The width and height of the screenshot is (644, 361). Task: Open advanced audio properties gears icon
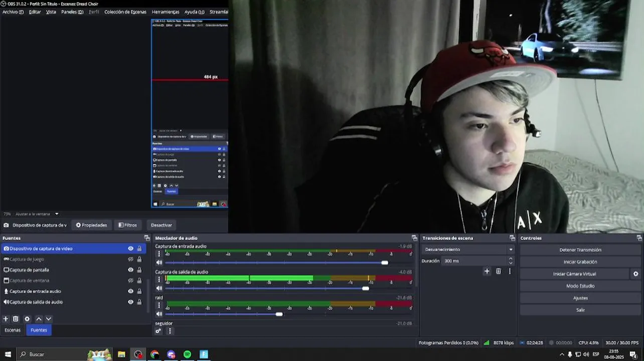coord(158,331)
